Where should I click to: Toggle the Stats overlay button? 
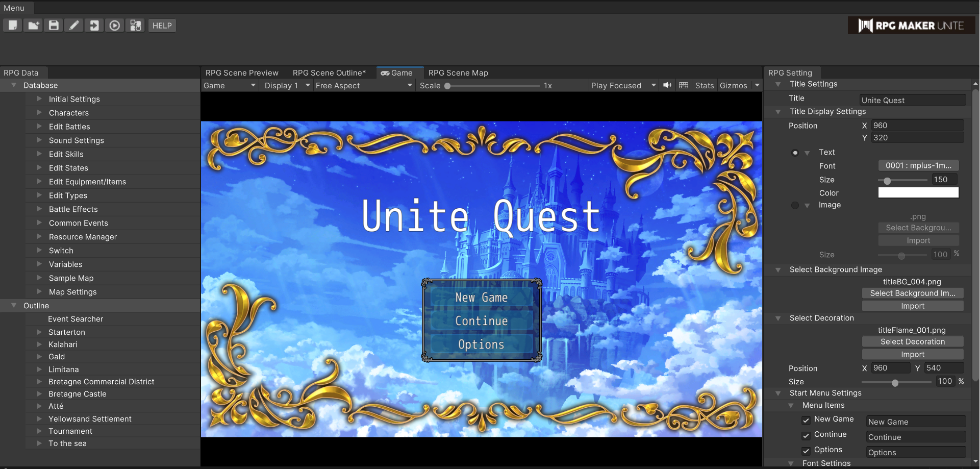[705, 86]
